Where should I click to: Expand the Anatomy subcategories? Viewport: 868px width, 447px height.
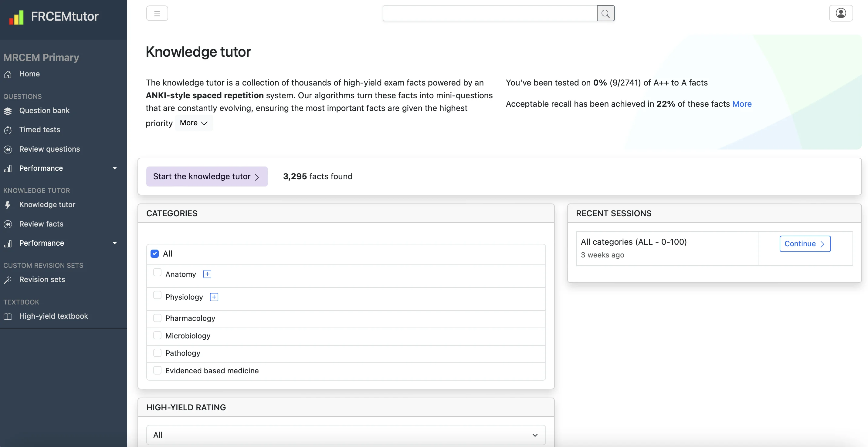coord(207,274)
